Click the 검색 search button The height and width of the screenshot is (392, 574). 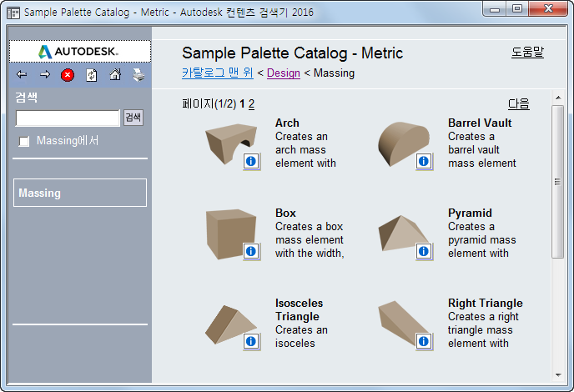pos(133,118)
